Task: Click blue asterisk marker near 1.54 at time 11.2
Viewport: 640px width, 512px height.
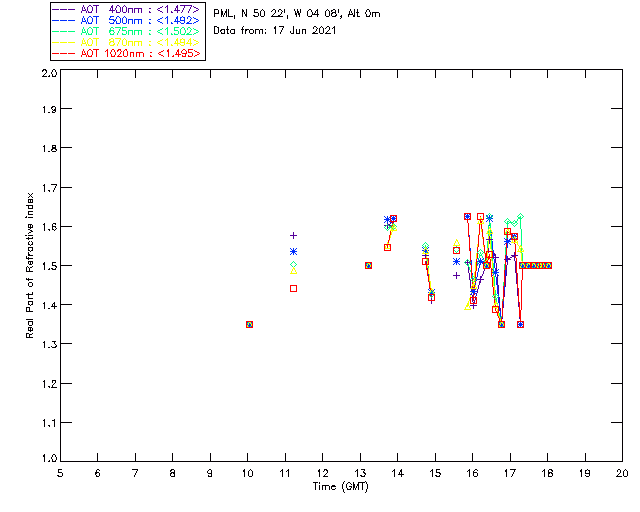Action: coord(293,252)
